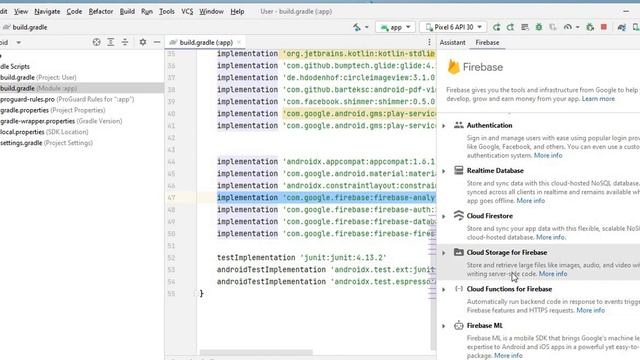The image size is (640, 360).
Task: Select settings.gradle in the project tree
Action: click(x=47, y=143)
